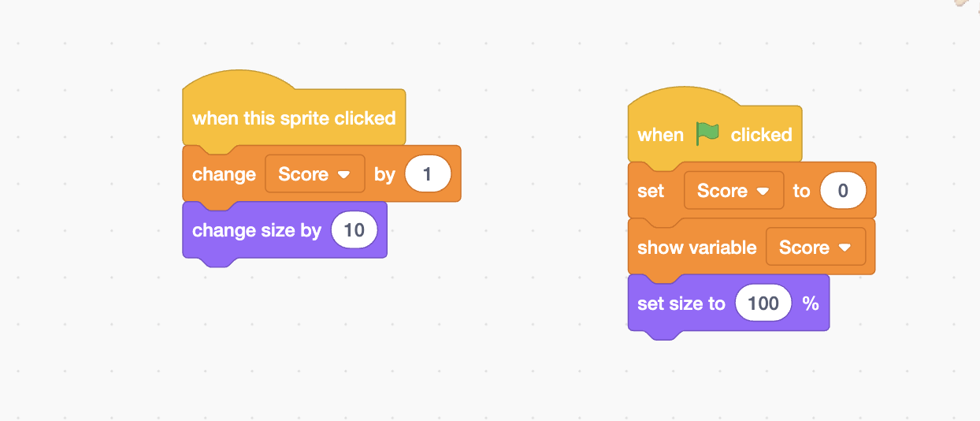
Task: Click the value 0 in set Score block
Action: pyautogui.click(x=843, y=191)
